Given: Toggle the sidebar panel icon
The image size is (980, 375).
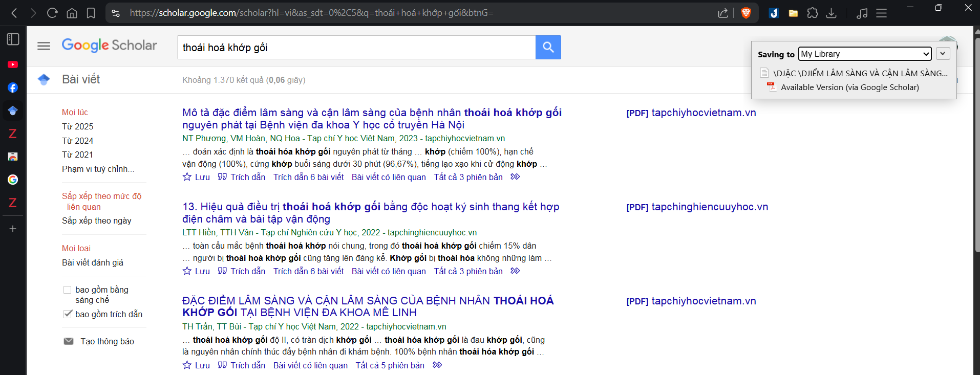Looking at the screenshot, I should click(x=13, y=39).
